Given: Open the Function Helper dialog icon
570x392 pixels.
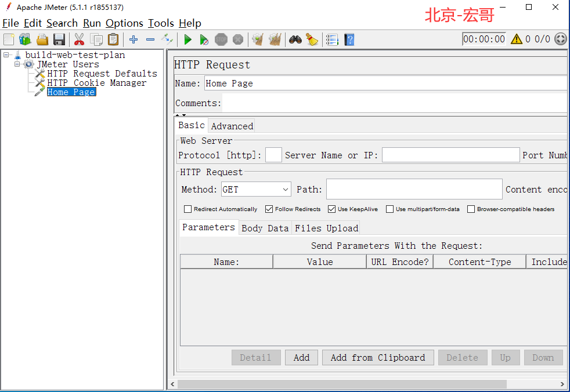Looking at the screenshot, I should coord(332,39).
